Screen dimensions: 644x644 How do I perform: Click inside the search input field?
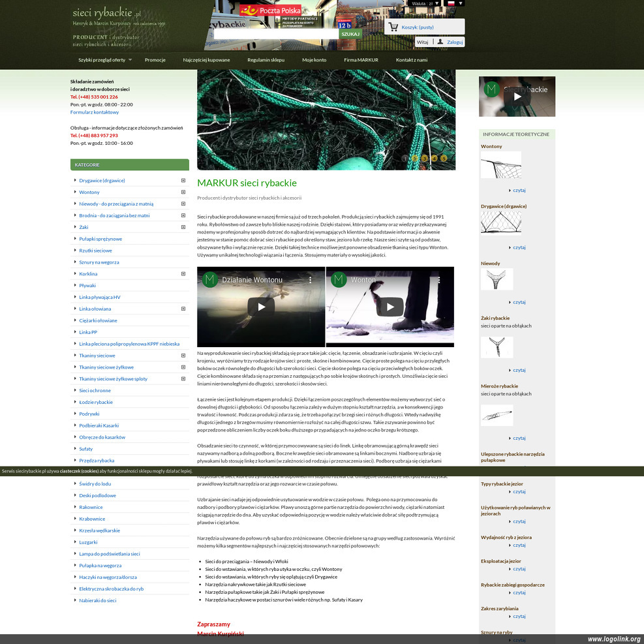pyautogui.click(x=277, y=34)
